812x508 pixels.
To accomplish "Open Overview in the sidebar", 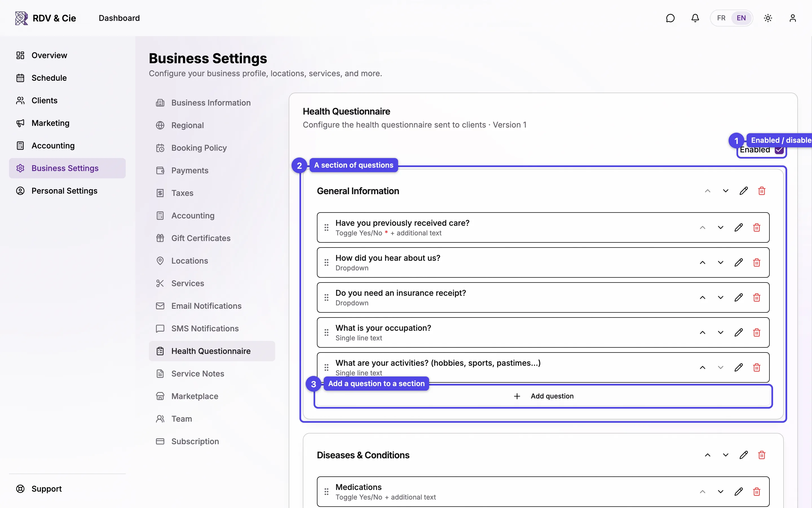I will coord(67,55).
